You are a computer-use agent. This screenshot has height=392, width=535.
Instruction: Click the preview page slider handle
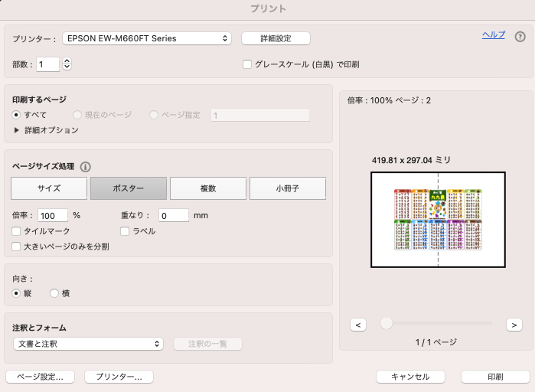tap(387, 324)
